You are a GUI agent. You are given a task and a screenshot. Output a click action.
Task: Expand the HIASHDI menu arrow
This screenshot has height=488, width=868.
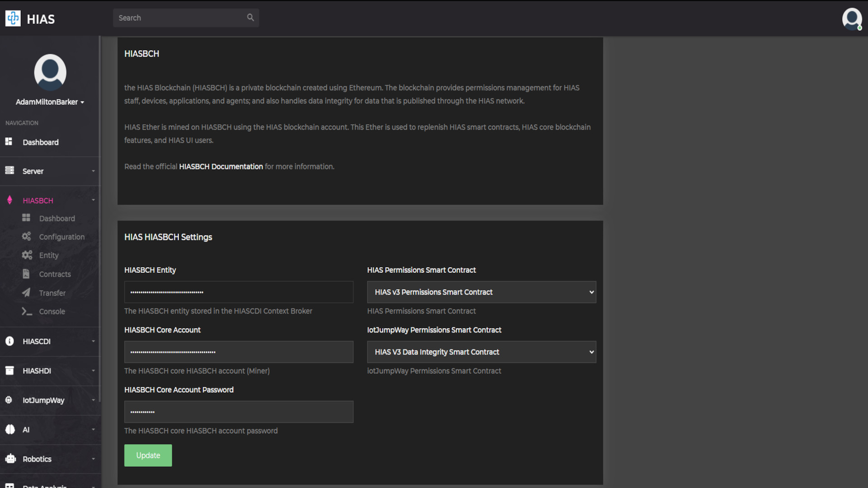pyautogui.click(x=93, y=371)
